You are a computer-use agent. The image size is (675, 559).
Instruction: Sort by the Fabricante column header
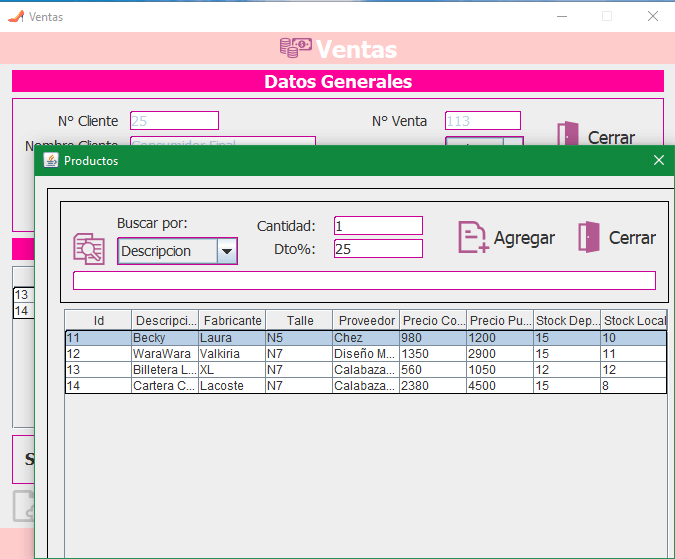coord(232,321)
